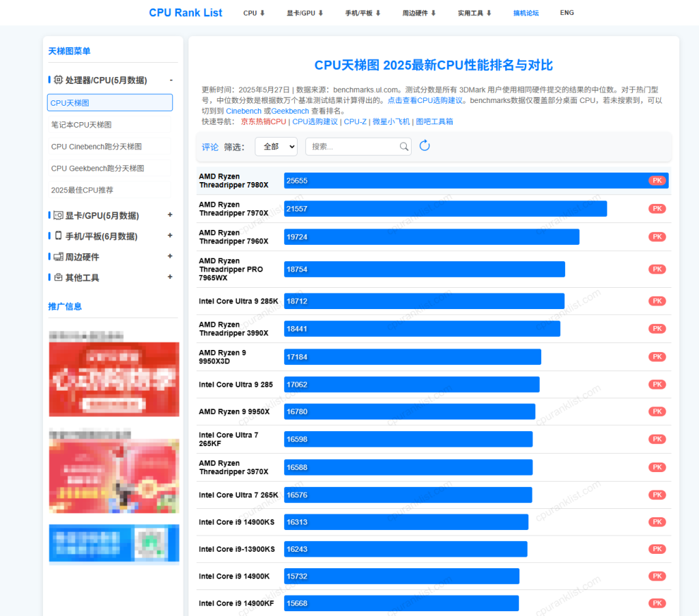Click the CPU chip icon in sidebar
The width and height of the screenshot is (699, 616).
[x=59, y=80]
